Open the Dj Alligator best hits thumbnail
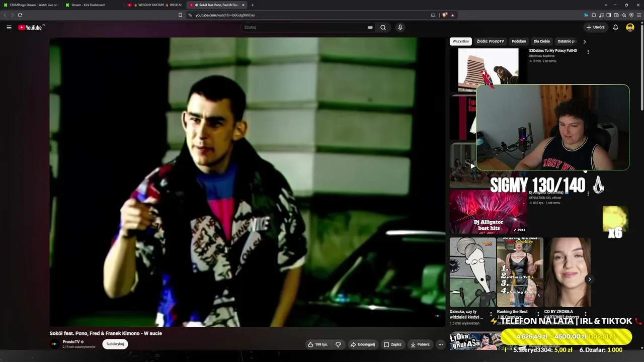The image size is (644, 362). point(488,212)
